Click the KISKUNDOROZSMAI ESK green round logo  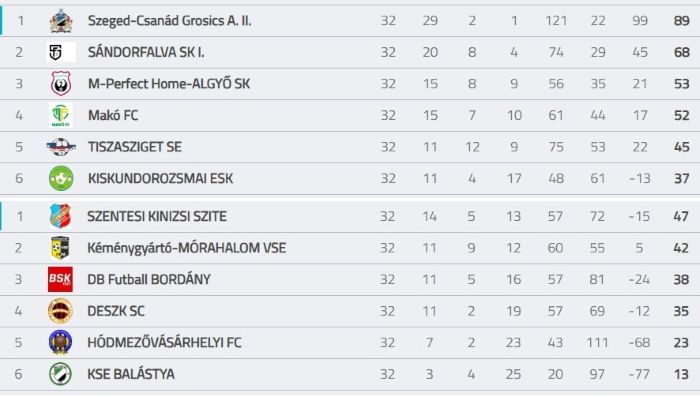pyautogui.click(x=61, y=178)
